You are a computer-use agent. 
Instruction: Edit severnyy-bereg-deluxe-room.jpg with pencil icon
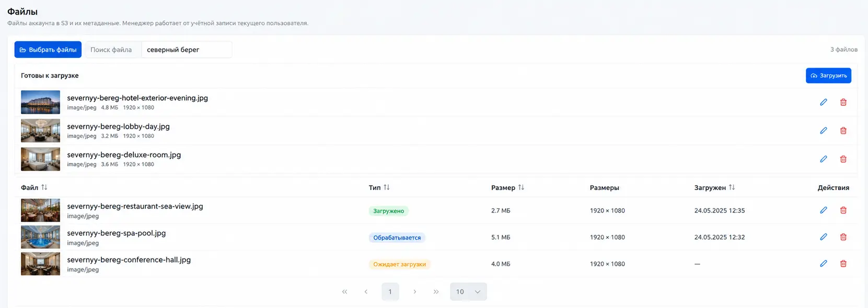click(824, 159)
